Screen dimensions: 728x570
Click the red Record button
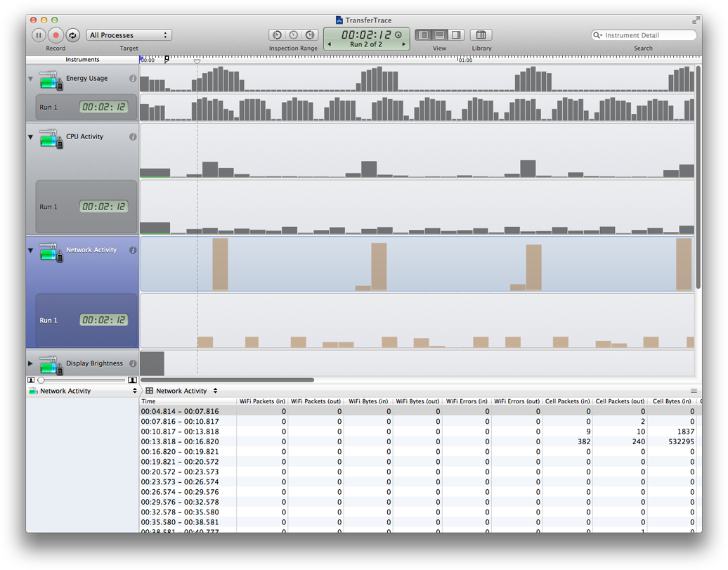coord(56,35)
